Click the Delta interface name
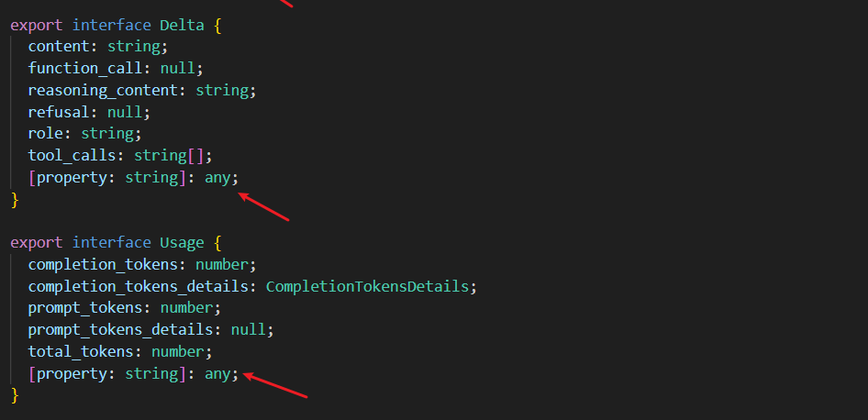Screen dimensions: 868x420 coord(182,26)
